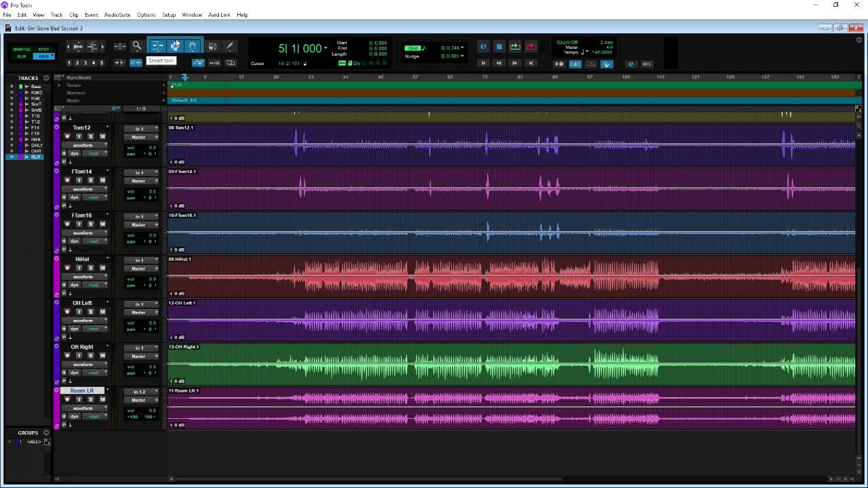Click the horizontal zoom toggle icon

(x=119, y=46)
